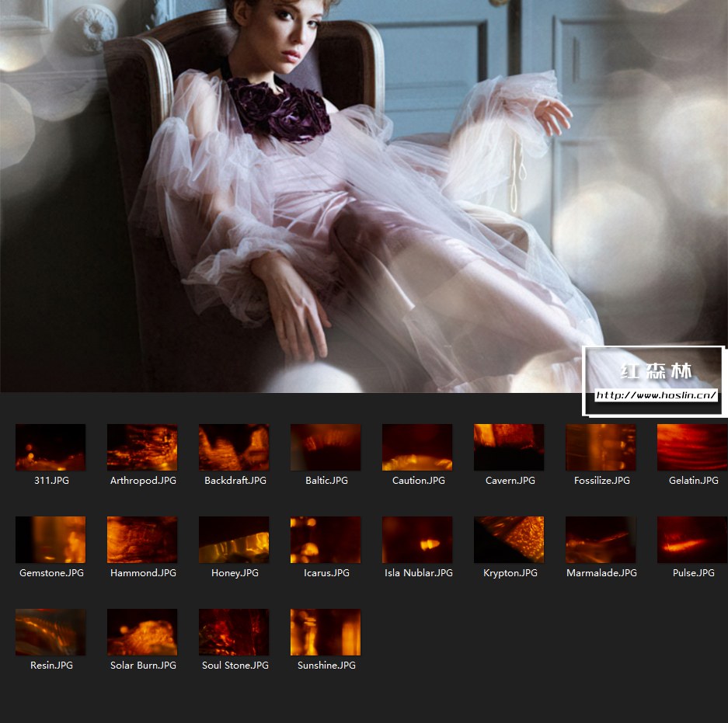Select the Honey.JPG file name
Screen dimensions: 728x723
[x=235, y=573]
